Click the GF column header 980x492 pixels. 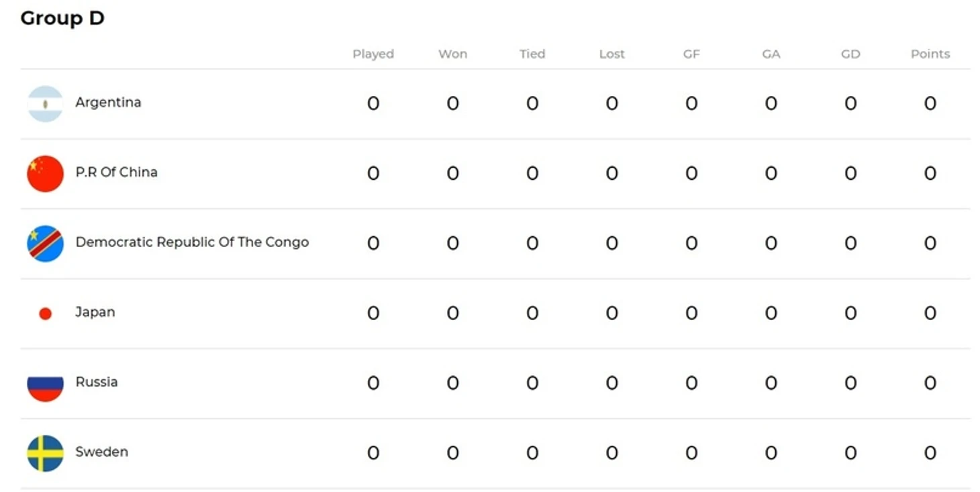pyautogui.click(x=691, y=54)
